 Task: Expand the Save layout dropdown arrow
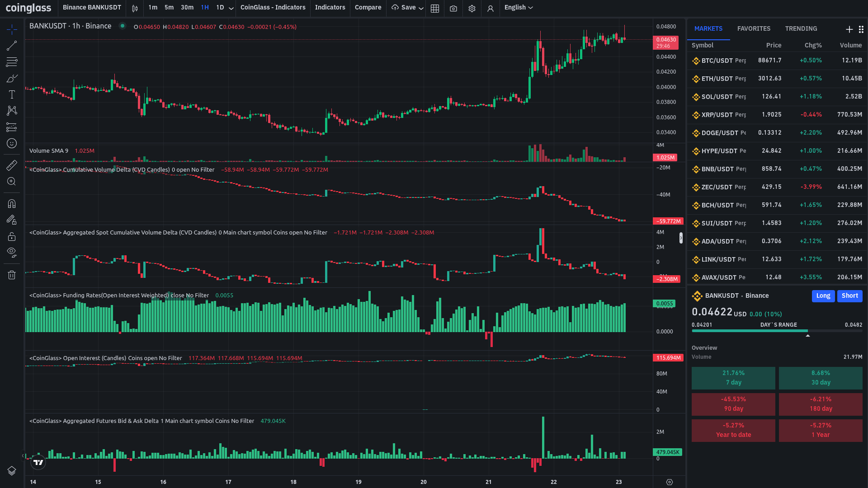point(421,8)
